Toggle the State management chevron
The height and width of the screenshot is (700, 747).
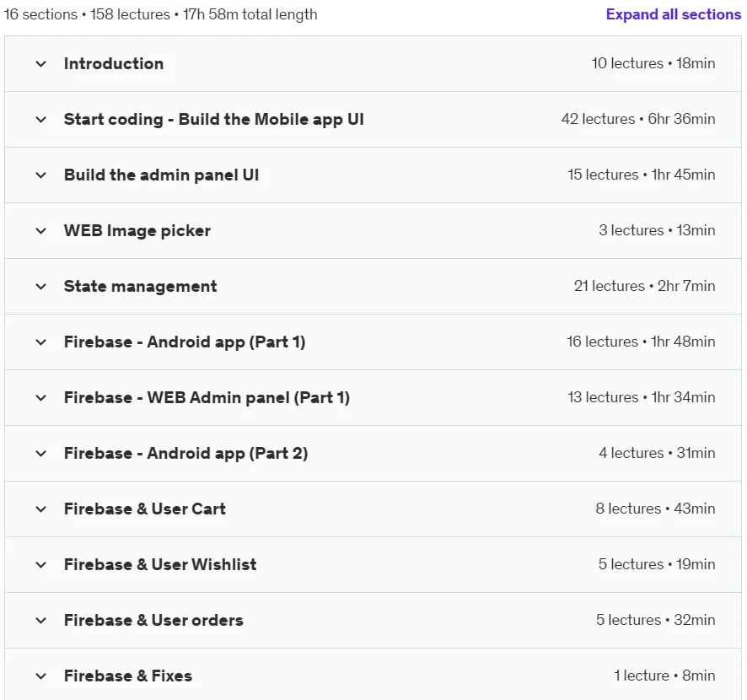(x=41, y=287)
